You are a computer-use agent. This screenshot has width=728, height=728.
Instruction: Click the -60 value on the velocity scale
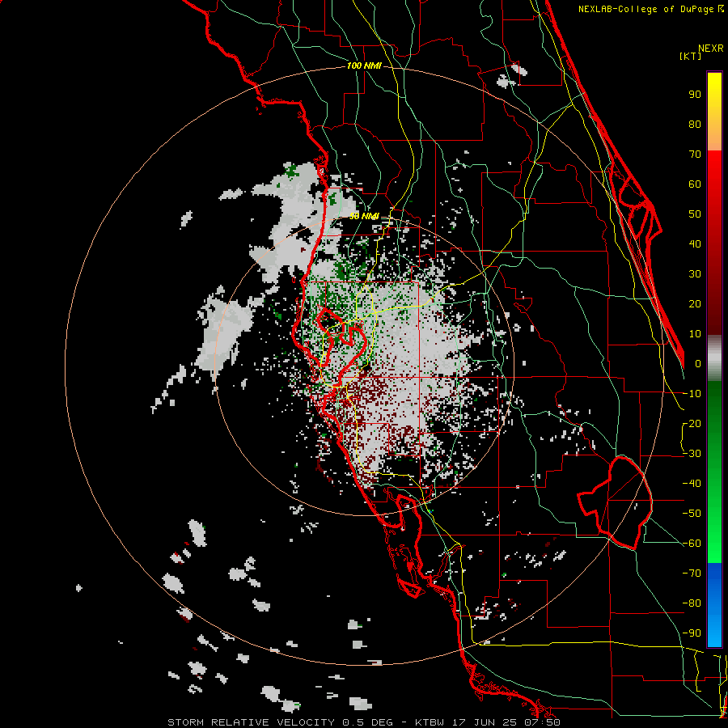pyautogui.click(x=692, y=544)
